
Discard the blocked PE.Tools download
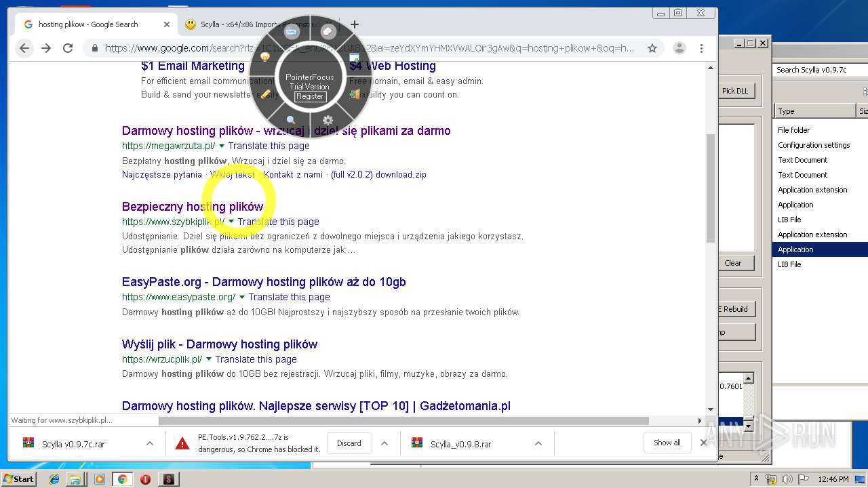point(349,443)
